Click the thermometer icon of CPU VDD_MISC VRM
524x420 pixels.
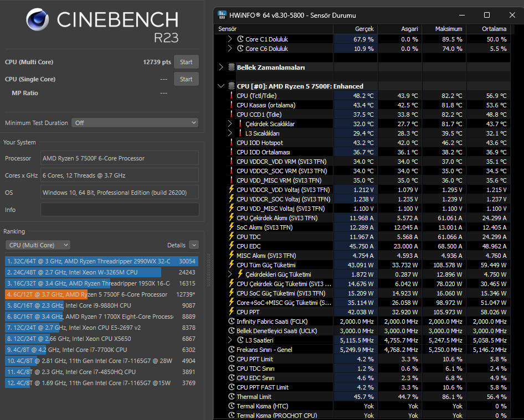coord(231,180)
